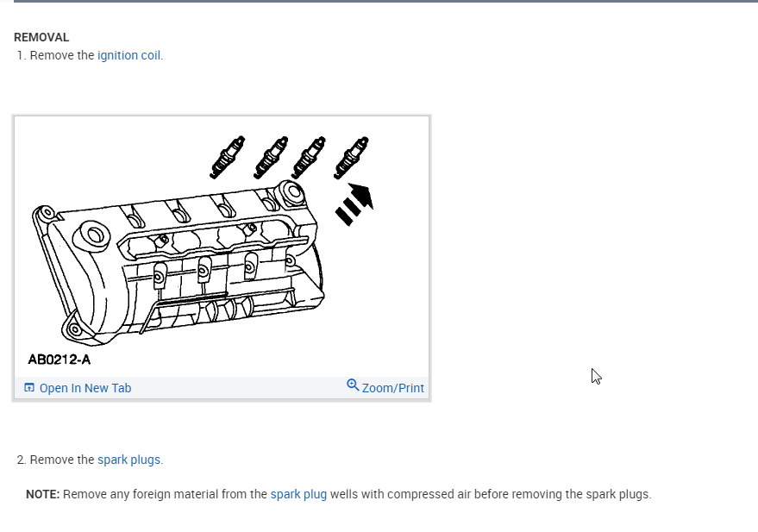Click the valve cover diagram image
Screen dimensions: 758x532
pos(222,247)
